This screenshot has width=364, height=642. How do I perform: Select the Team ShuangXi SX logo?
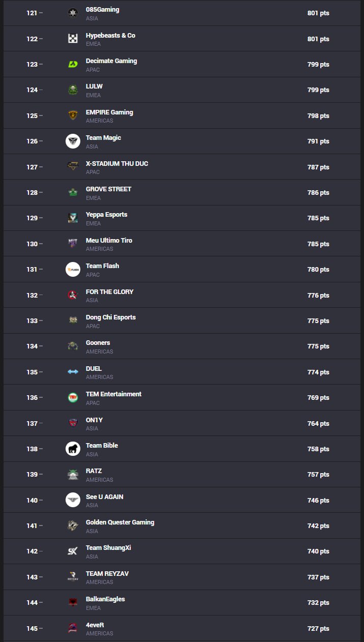[73, 551]
